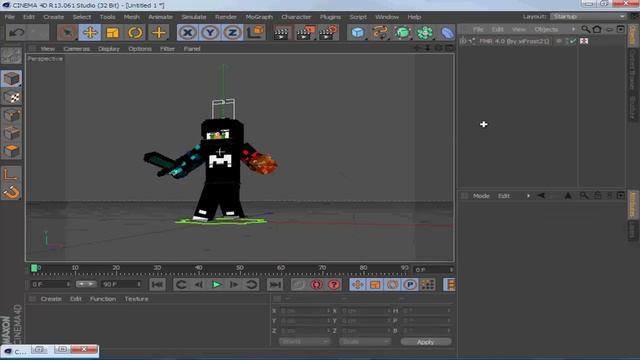Go to start of animation

click(x=158, y=284)
